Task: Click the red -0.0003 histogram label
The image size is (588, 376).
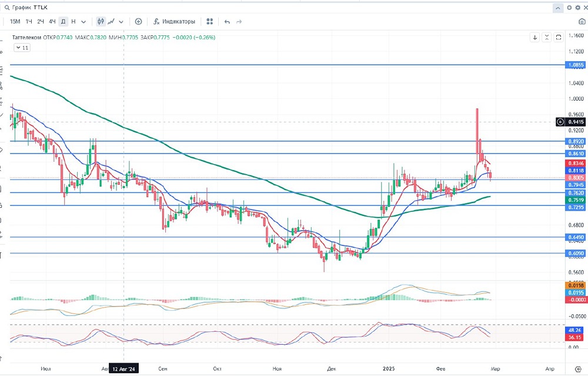Action: coord(576,300)
